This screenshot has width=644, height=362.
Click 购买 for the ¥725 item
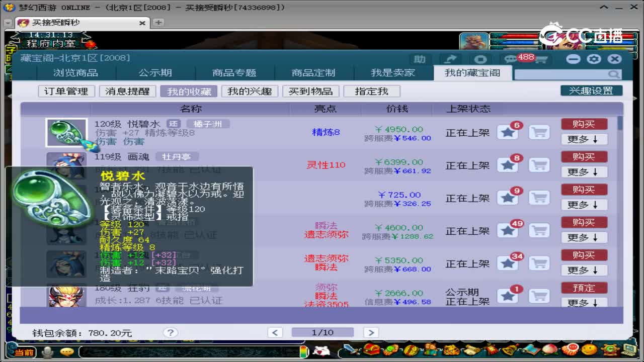click(x=584, y=189)
